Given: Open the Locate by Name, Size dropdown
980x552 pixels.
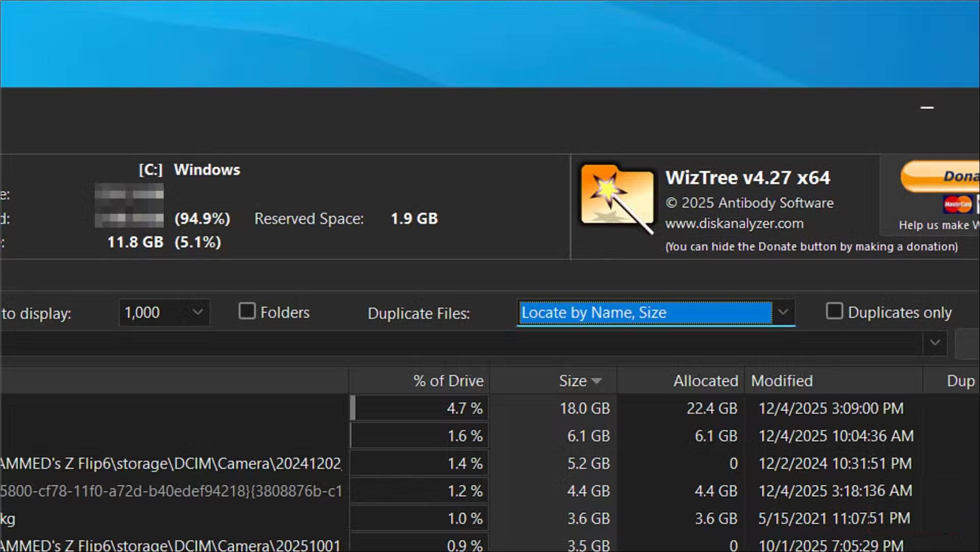Looking at the screenshot, I should pyautogui.click(x=784, y=313).
